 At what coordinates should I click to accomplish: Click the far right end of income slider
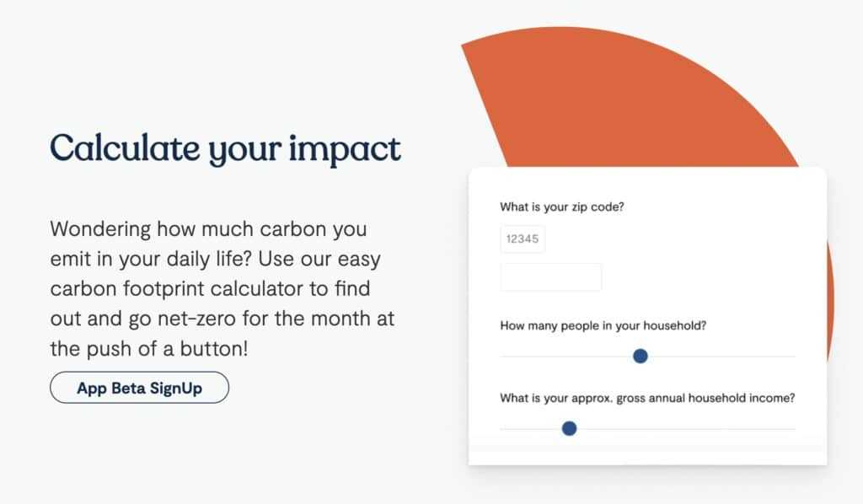pyautogui.click(x=792, y=429)
